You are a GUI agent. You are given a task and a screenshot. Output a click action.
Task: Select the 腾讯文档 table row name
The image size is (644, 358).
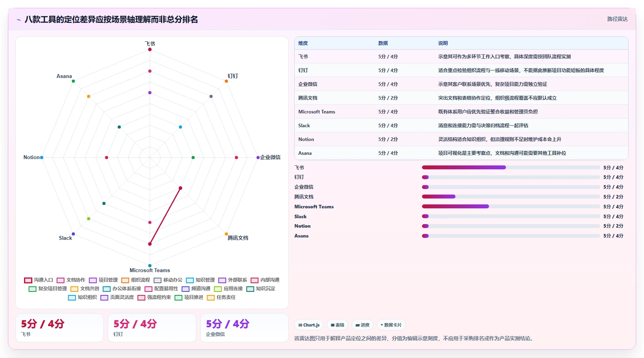pyautogui.click(x=308, y=98)
